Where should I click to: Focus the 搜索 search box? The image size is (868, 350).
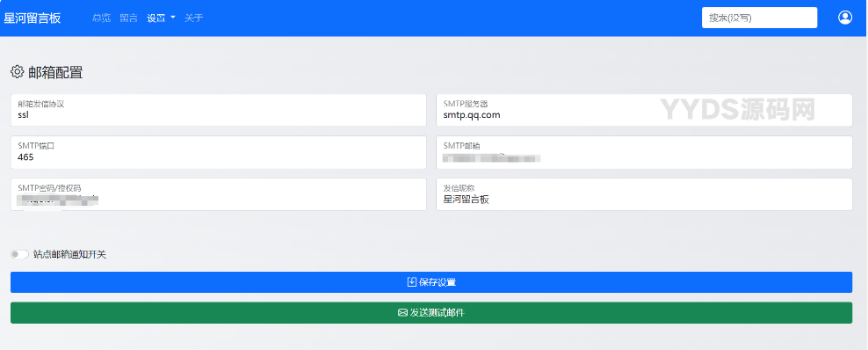(759, 18)
